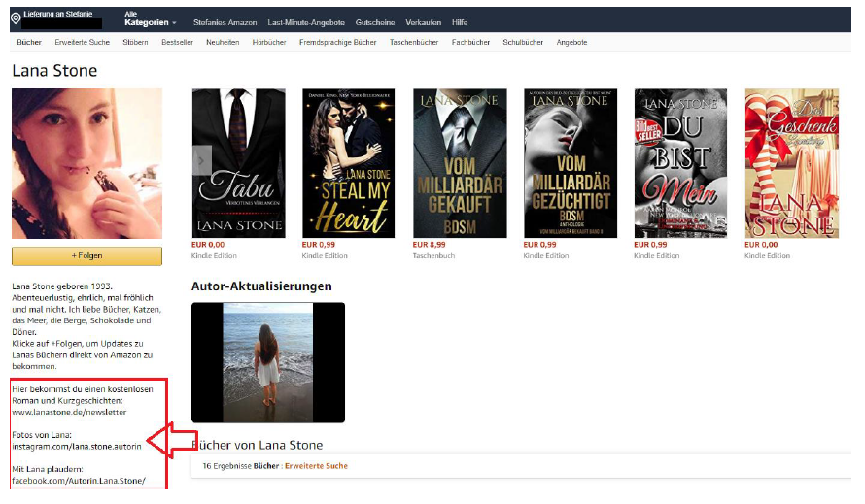Click the carousel arrow on Tabu cover
The height and width of the screenshot is (504, 865).
pyautogui.click(x=201, y=160)
